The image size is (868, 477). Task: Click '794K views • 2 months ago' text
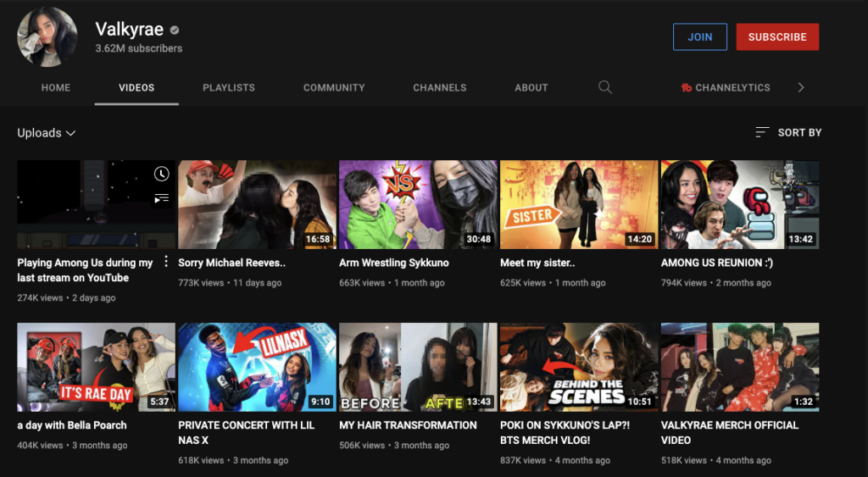[716, 283]
